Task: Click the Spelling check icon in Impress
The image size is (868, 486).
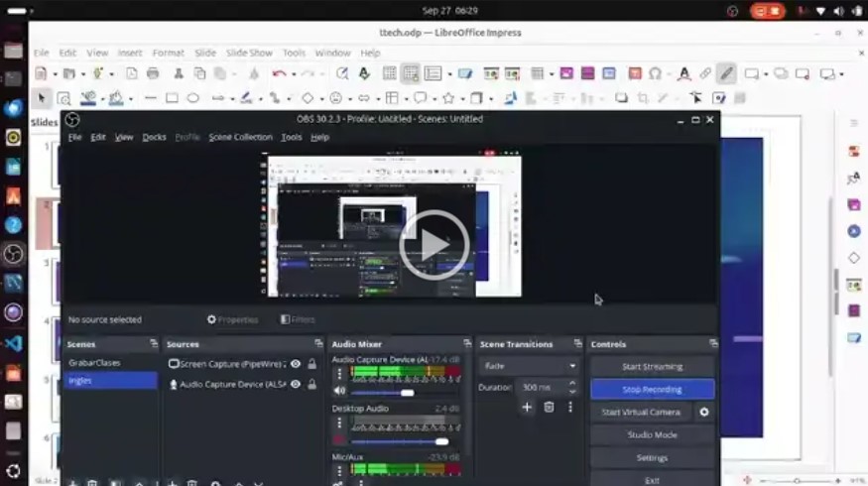Action: pyautogui.click(x=364, y=73)
